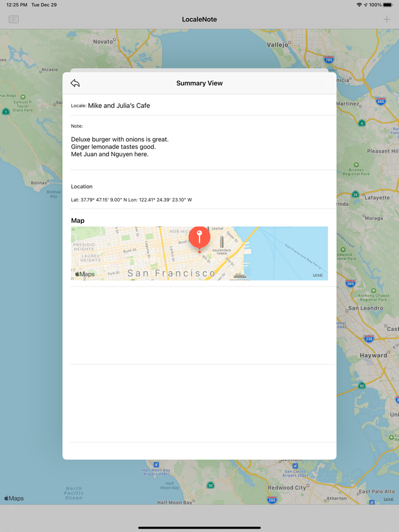
Task: Tap the San Francisco label on mini map
Action: (x=171, y=273)
